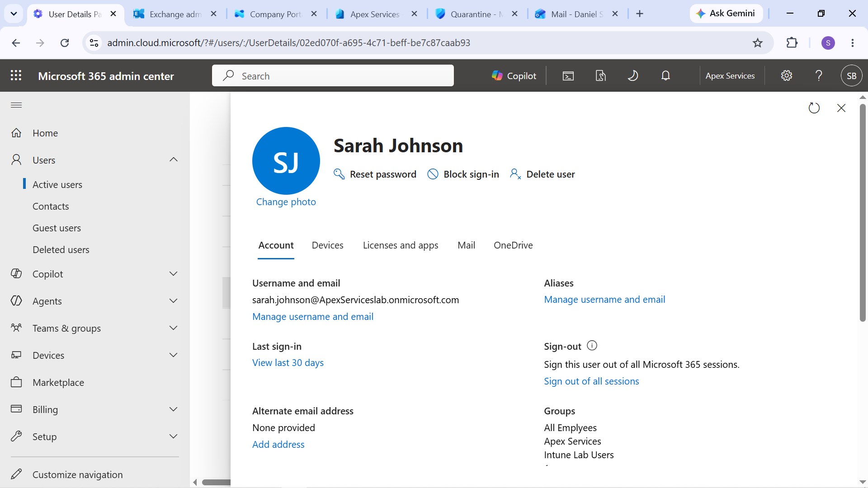Switch to Licenses and apps tab
The height and width of the screenshot is (488, 868).
[401, 245]
